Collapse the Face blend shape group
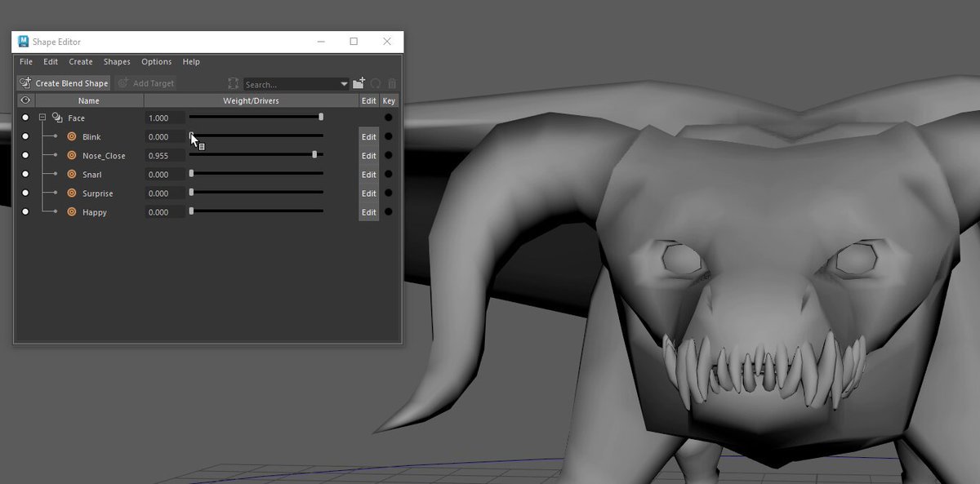This screenshot has width=980, height=484. [42, 118]
